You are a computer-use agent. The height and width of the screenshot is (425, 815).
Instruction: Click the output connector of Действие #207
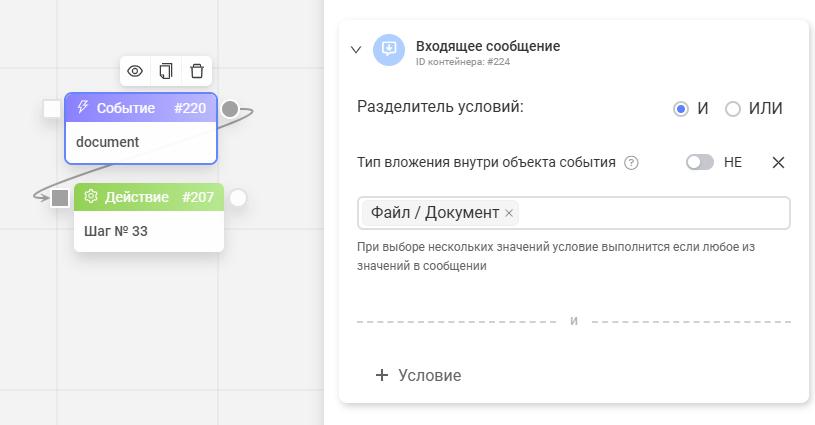point(238,198)
